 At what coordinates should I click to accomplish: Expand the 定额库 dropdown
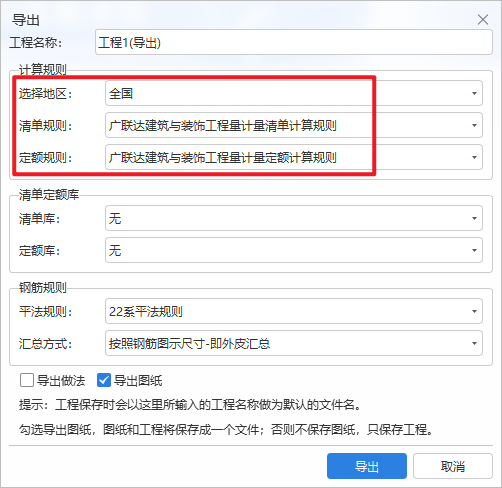(294, 250)
